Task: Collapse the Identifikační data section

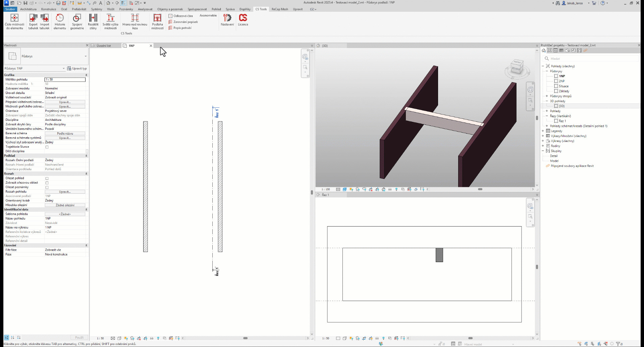Action: (86, 209)
